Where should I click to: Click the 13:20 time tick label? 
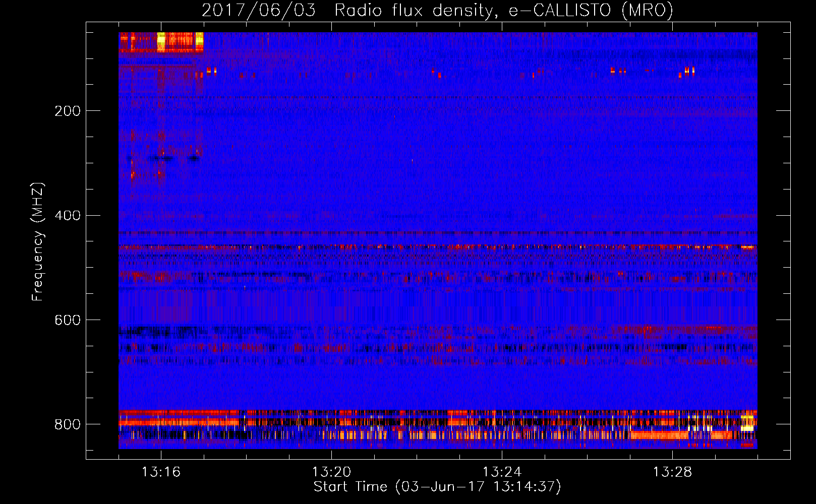coord(331,472)
